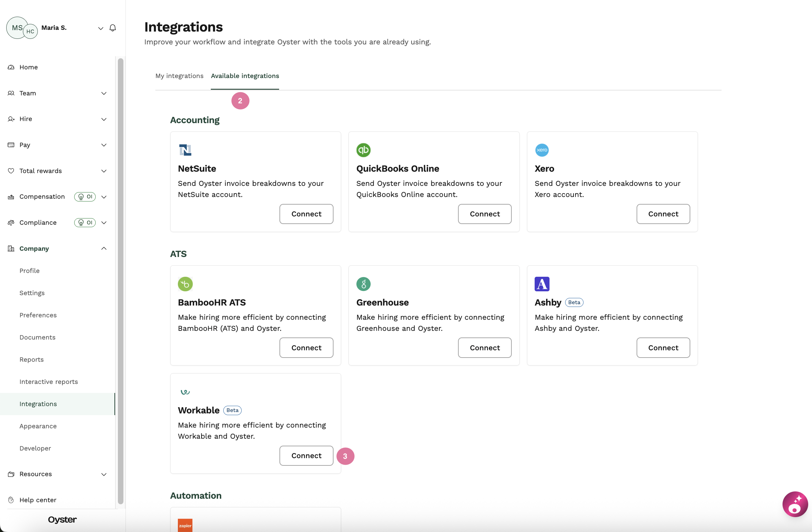Click the Ashby logo
812x532 pixels.
tap(542, 284)
